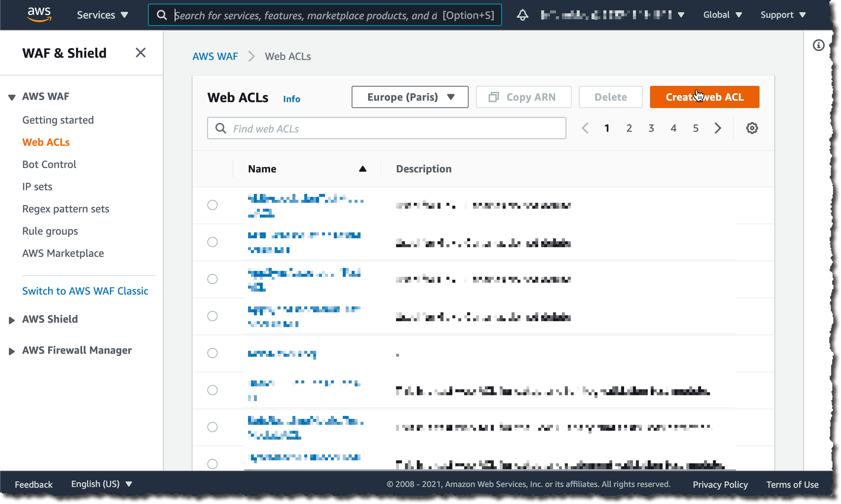
Task: Click the info circle panel icon
Action: click(818, 45)
